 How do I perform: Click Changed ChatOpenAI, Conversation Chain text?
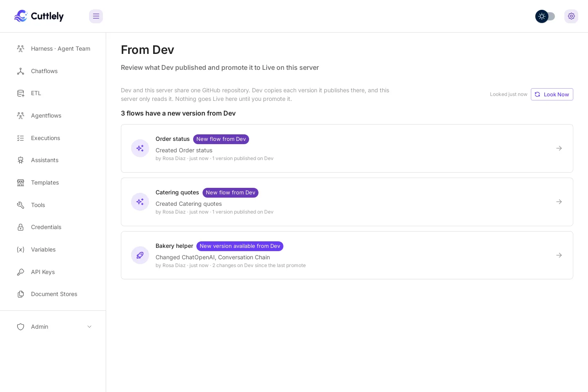click(213, 257)
